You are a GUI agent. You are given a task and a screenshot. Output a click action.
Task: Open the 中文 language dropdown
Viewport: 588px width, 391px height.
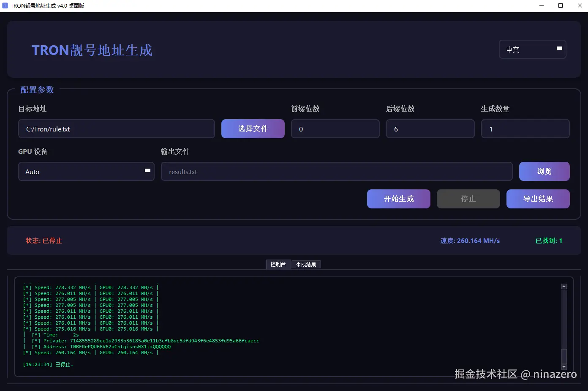click(x=532, y=49)
